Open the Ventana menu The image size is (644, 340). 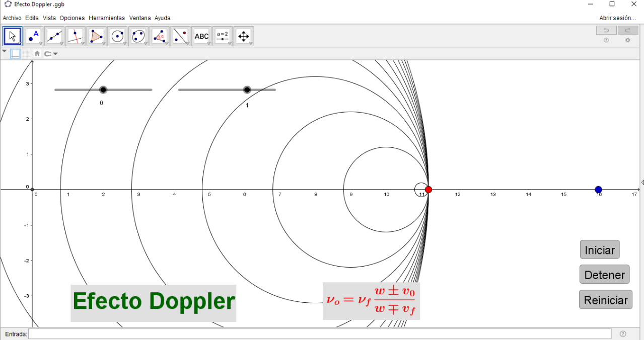pyautogui.click(x=140, y=18)
